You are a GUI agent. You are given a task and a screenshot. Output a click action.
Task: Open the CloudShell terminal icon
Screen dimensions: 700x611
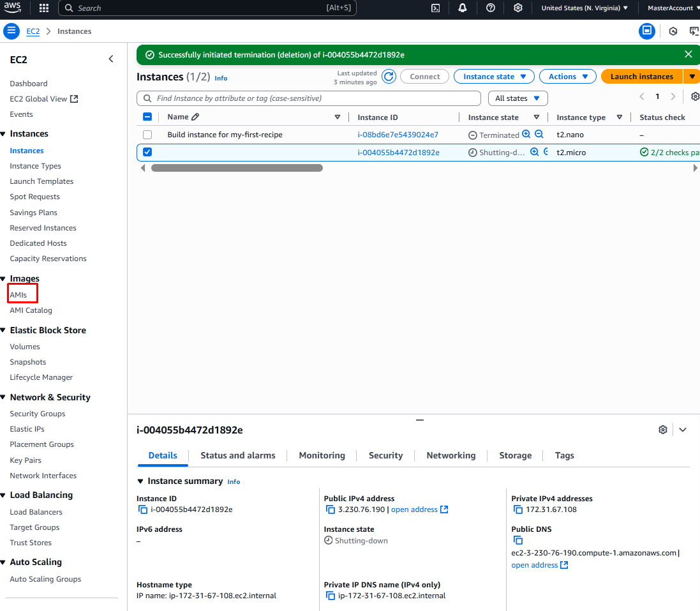click(436, 8)
